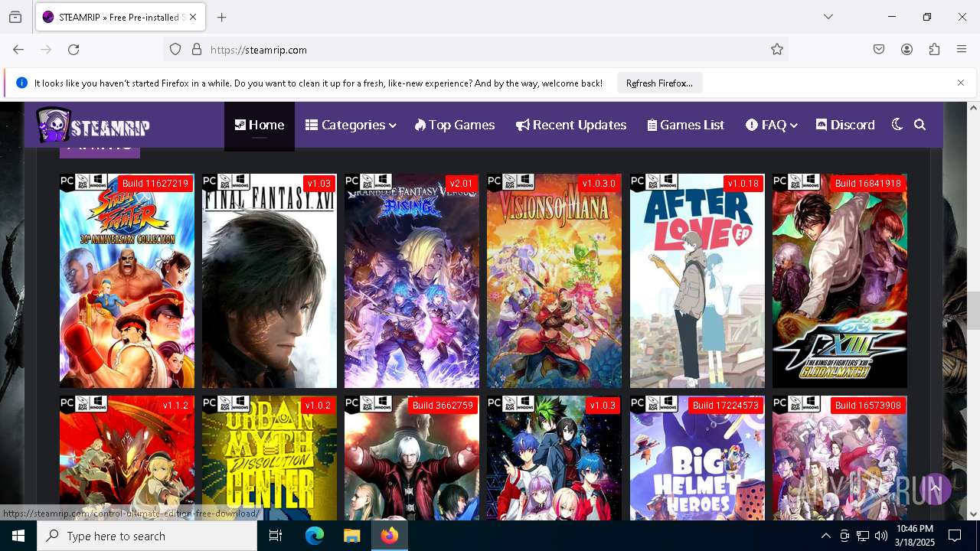Open the Firefox account icon
The height and width of the screenshot is (551, 980).
tap(906, 50)
